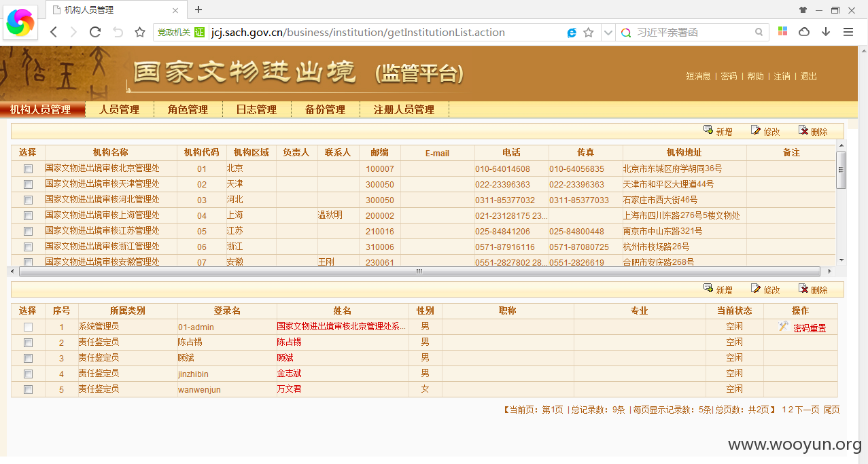Click contact name 温秋明
868x464 pixels.
(330, 215)
